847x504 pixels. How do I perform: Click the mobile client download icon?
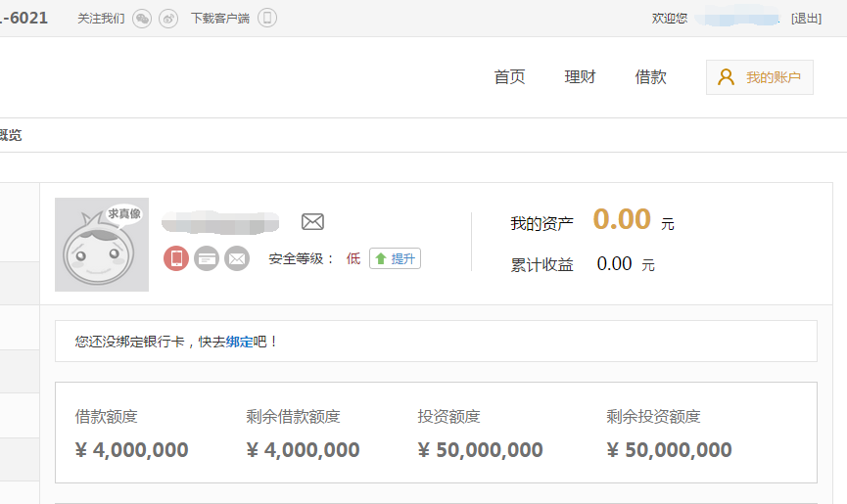267,19
